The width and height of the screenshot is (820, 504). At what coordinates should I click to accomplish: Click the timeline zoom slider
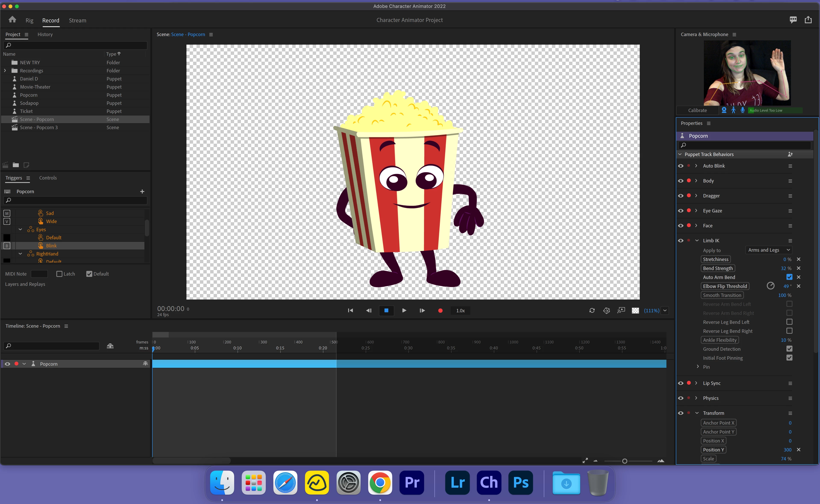coord(625,461)
